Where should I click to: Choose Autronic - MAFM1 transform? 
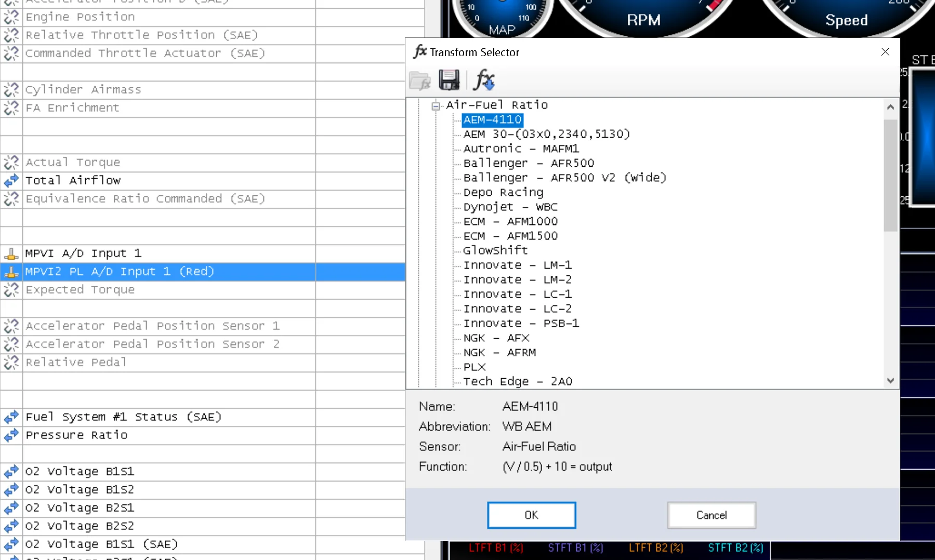pyautogui.click(x=521, y=149)
